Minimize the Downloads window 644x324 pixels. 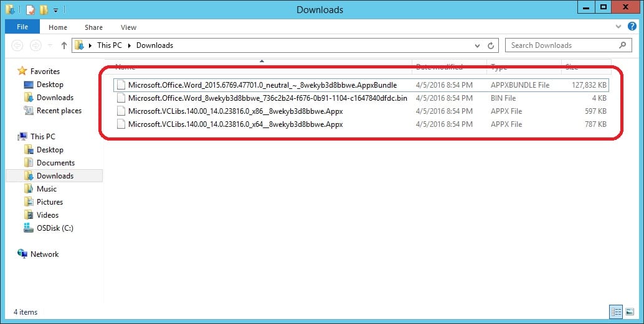pyautogui.click(x=586, y=7)
